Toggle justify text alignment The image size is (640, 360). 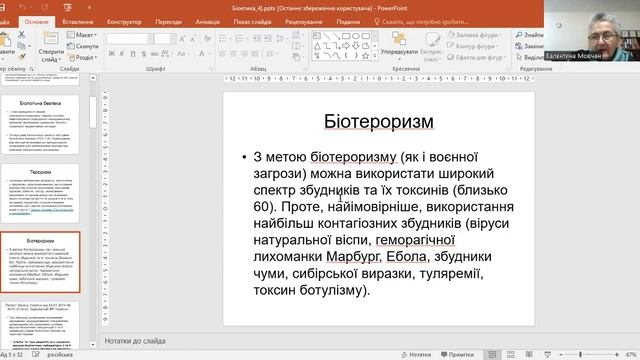pyautogui.click(x=255, y=53)
